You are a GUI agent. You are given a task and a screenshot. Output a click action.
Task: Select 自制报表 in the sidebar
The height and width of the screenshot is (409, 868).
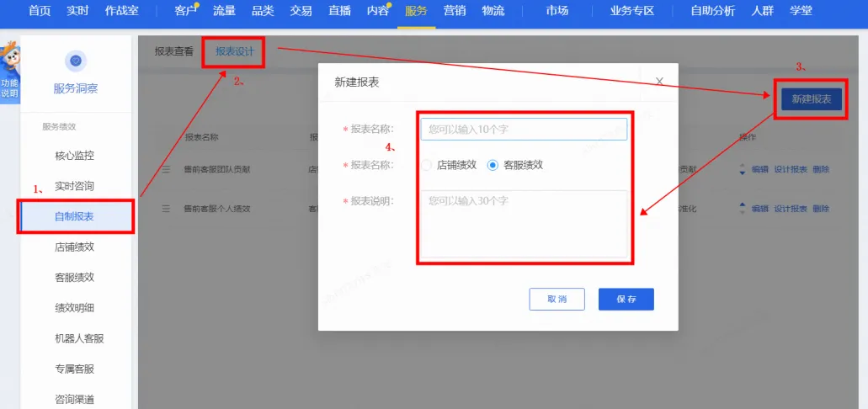click(x=75, y=216)
